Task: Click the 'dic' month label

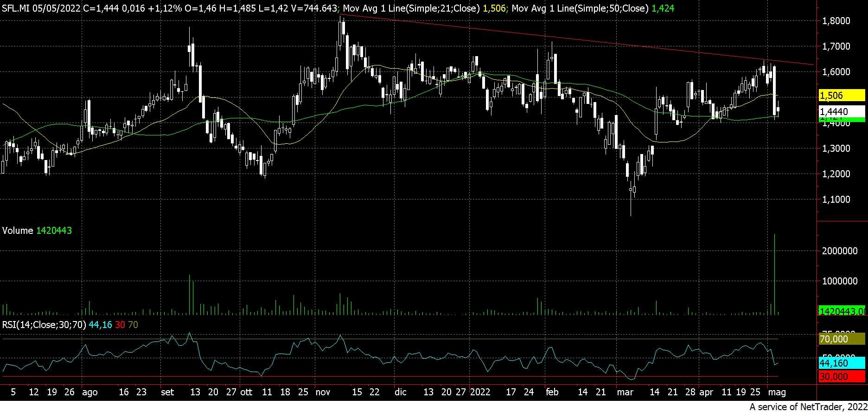Action: pyautogui.click(x=401, y=392)
